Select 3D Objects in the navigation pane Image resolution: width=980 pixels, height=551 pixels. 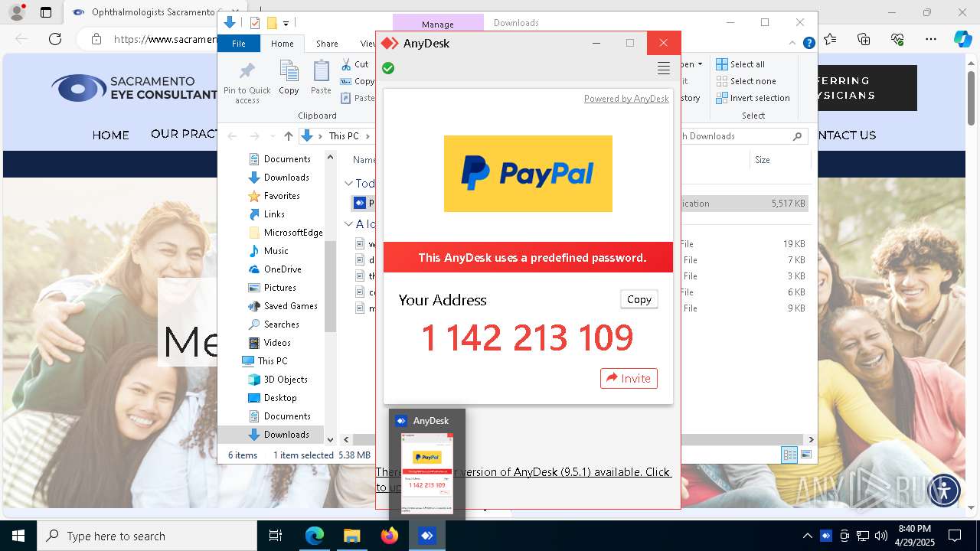pyautogui.click(x=286, y=380)
